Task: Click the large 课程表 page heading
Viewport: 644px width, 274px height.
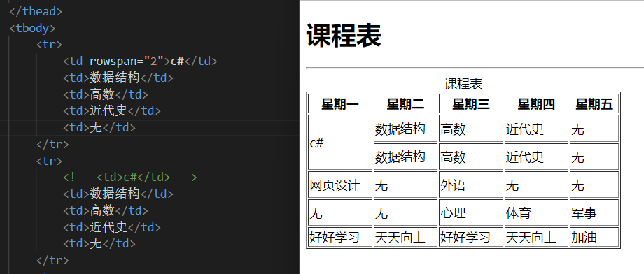Action: click(x=344, y=36)
